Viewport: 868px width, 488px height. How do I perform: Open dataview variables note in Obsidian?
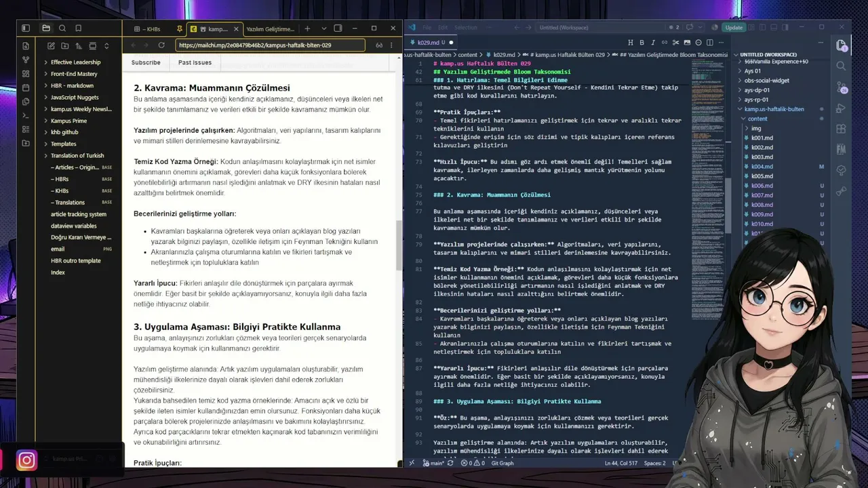[74, 226]
